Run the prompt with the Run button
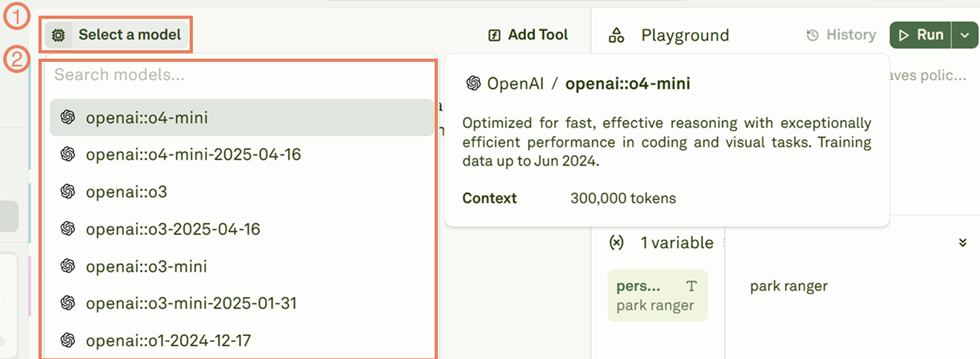Screen dimensions: 980x359 [x=920, y=35]
